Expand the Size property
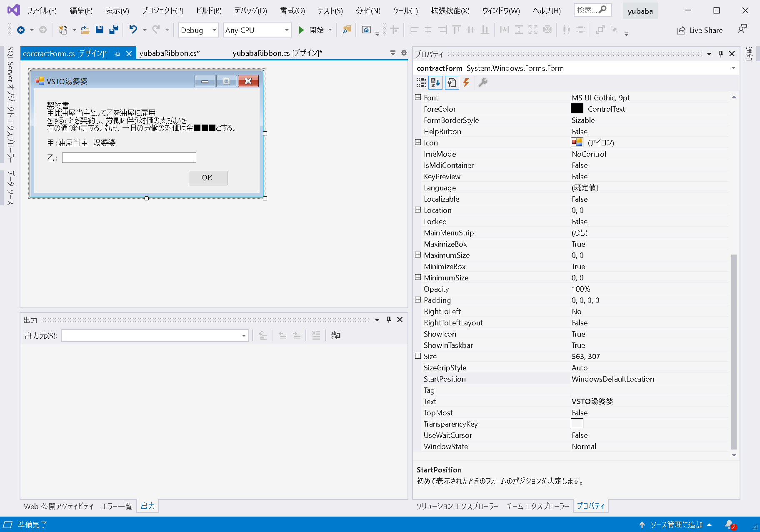Screen dimensions: 760x532 [418, 356]
